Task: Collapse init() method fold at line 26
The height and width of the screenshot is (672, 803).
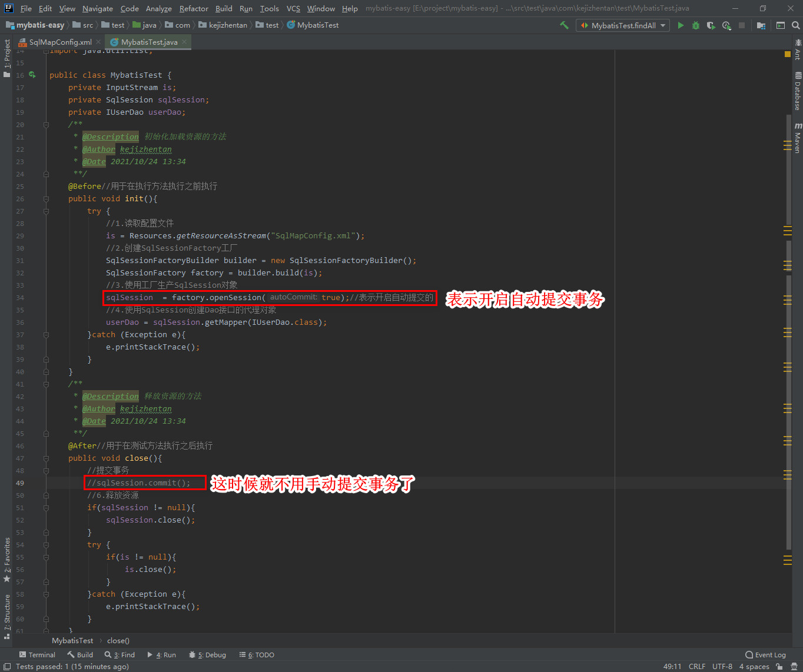Action: [x=46, y=199]
